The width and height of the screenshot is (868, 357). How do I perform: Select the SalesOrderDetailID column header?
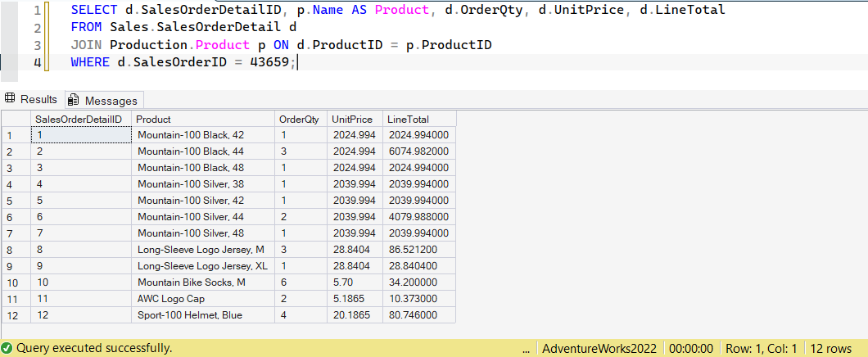81,119
